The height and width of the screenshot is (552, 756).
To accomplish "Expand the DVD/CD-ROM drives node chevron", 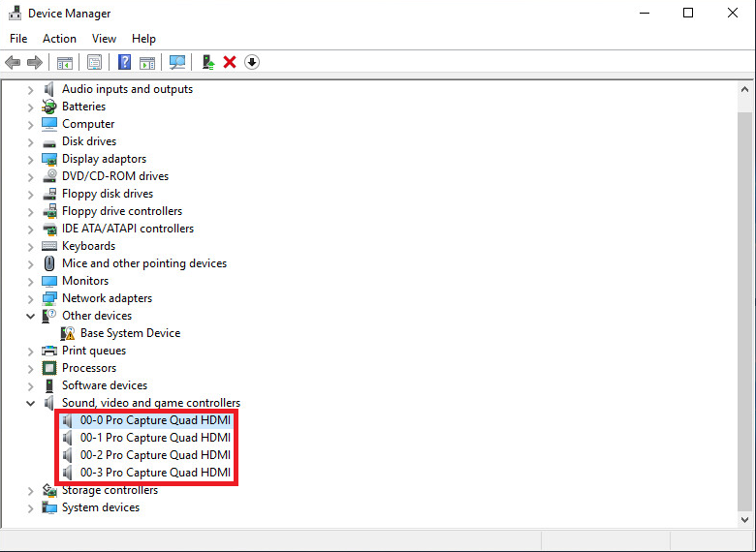I will pos(30,177).
